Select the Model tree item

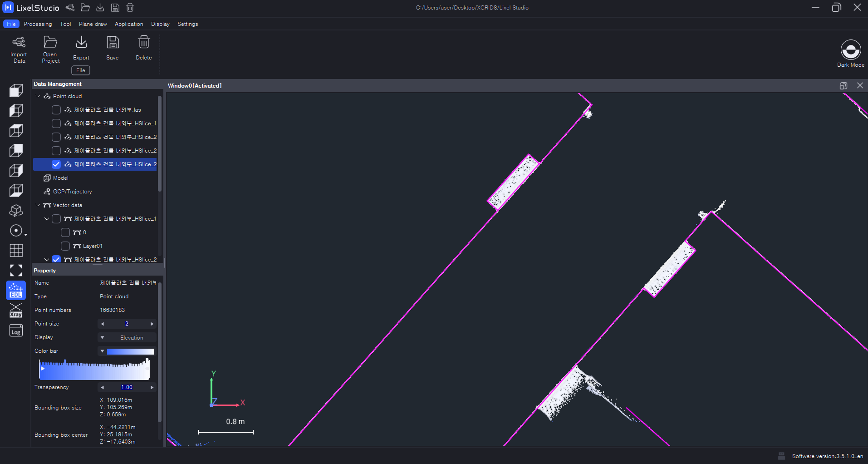61,178
